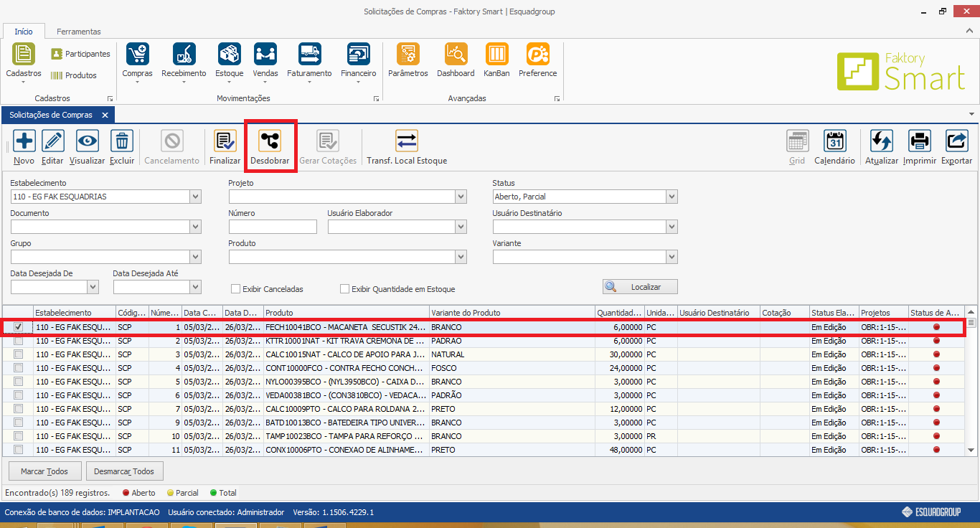Viewport: 980px width, 528px height.
Task: Click Transf. Local Estoque icon
Action: (407, 141)
